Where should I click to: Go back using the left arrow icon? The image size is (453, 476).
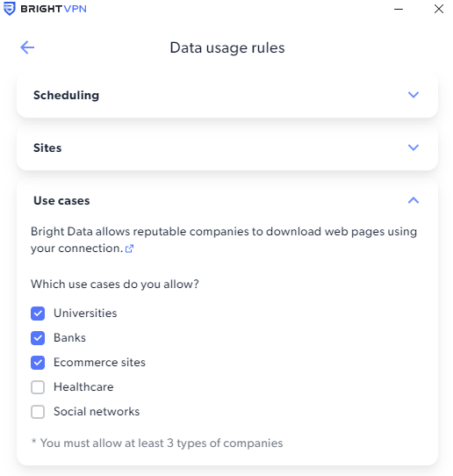pyautogui.click(x=27, y=47)
